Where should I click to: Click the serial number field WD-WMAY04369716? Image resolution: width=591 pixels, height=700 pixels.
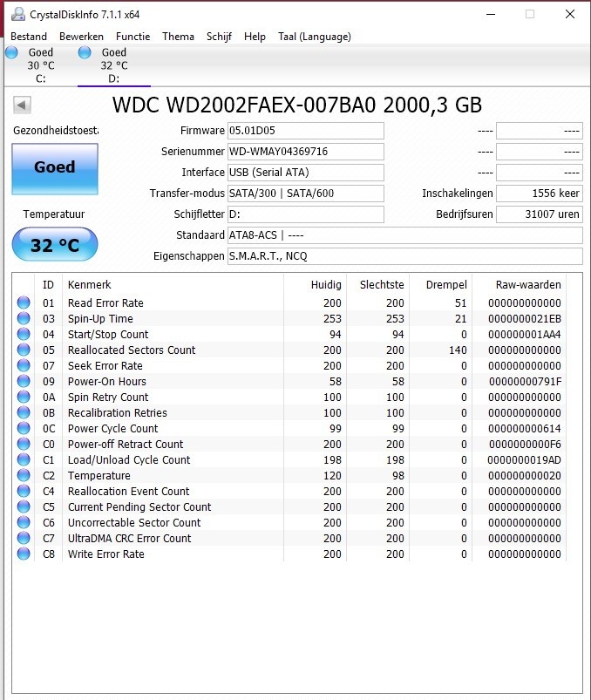(306, 152)
